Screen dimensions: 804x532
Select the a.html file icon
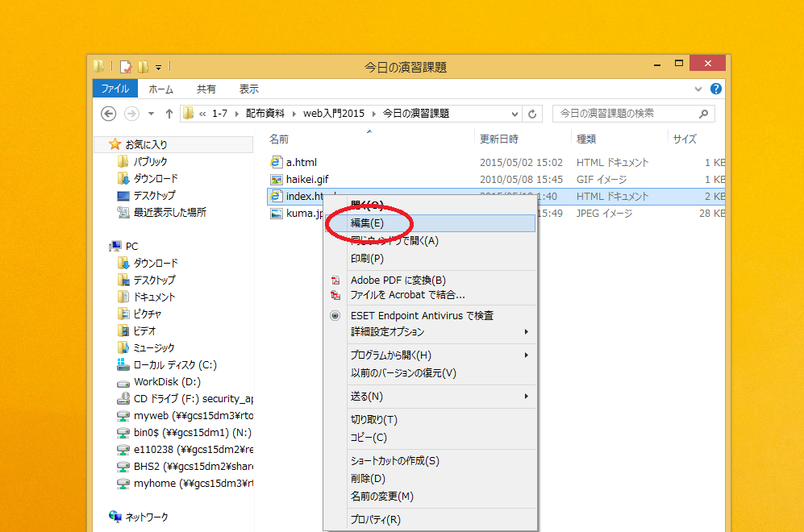click(x=277, y=162)
